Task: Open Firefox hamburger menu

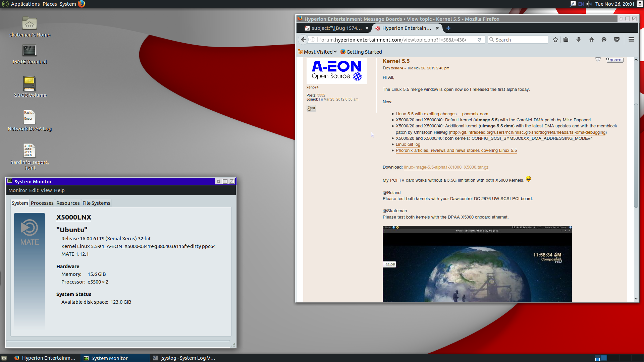Action: [x=631, y=40]
